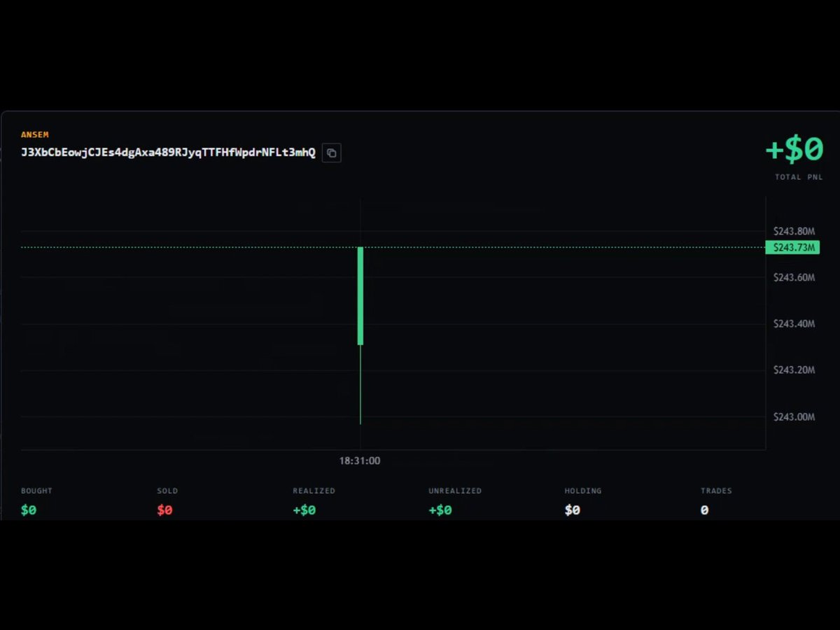Click the $243.60M price axis label
The height and width of the screenshot is (630, 840).
pyautogui.click(x=794, y=277)
